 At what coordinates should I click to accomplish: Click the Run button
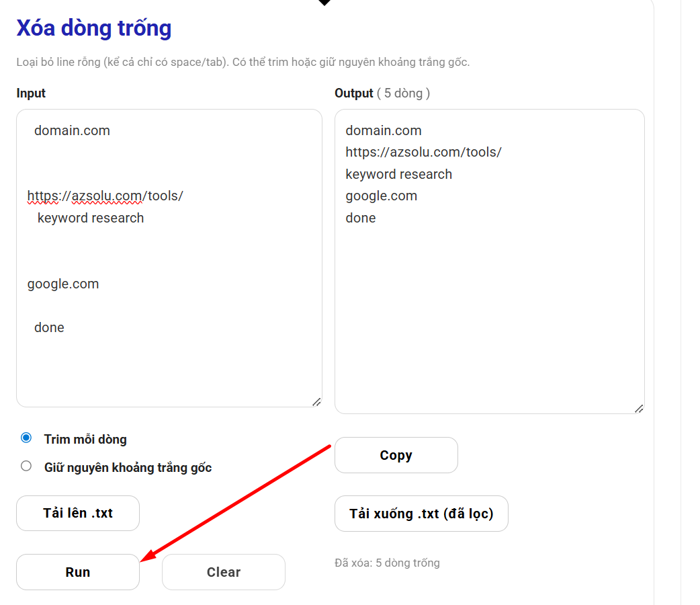(x=78, y=572)
